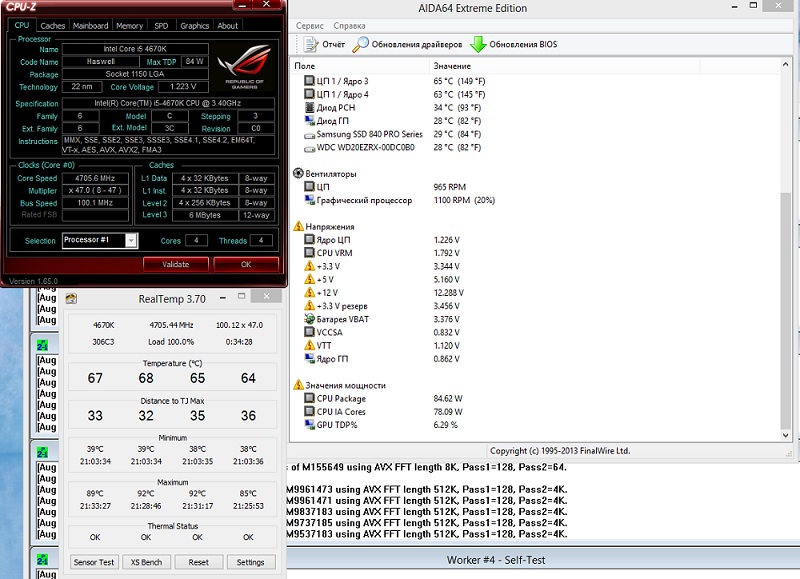Viewport: 800px width, 579px height.
Task: Click the Ядро ГП voltage icon
Action: pyautogui.click(x=309, y=359)
